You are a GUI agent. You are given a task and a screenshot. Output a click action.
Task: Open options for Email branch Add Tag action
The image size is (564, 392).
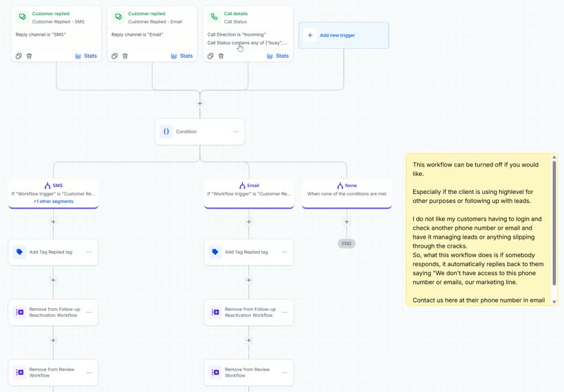pos(285,252)
